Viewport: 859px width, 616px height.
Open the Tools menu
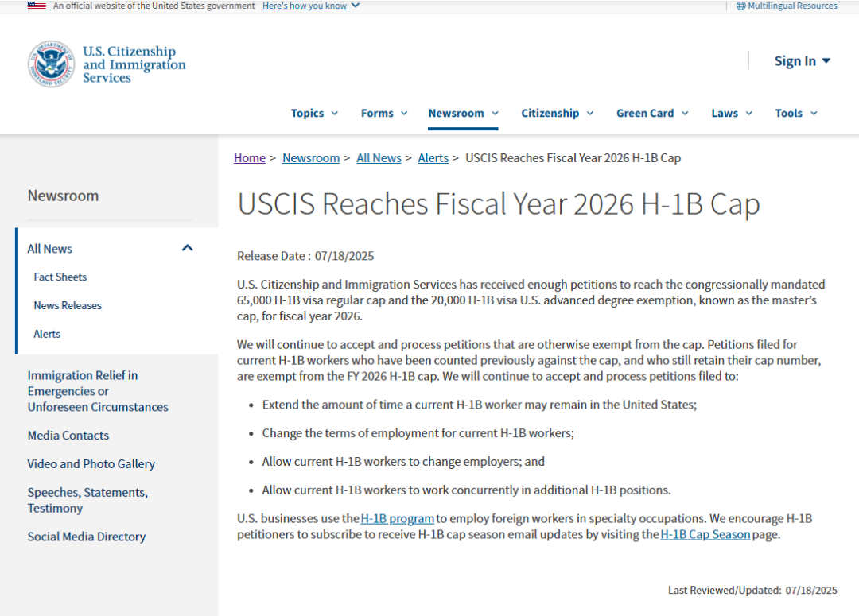pyautogui.click(x=788, y=113)
